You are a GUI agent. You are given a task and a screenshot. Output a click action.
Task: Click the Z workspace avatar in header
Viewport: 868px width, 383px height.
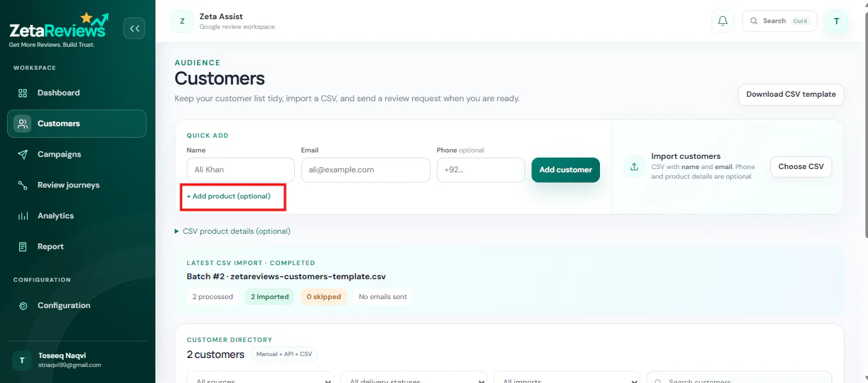[182, 21]
